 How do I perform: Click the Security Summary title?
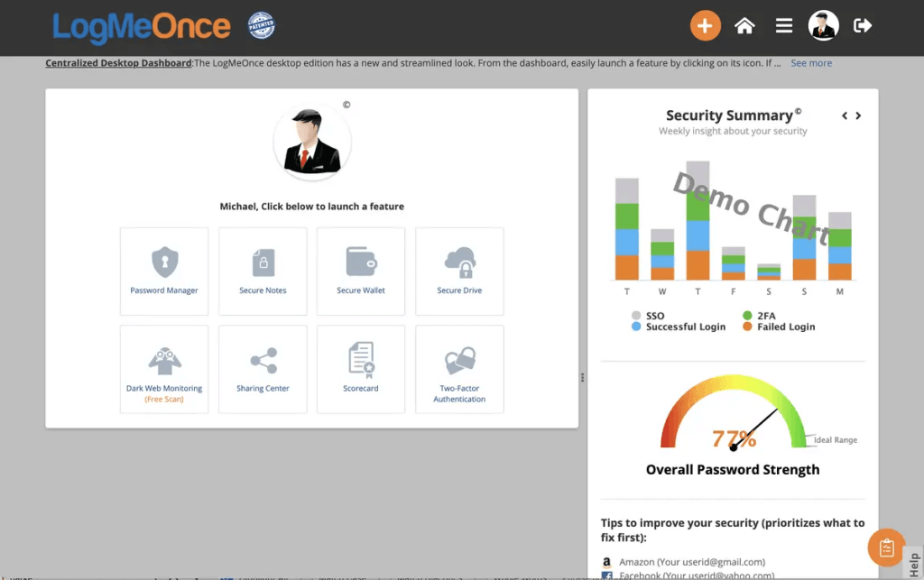tap(729, 115)
